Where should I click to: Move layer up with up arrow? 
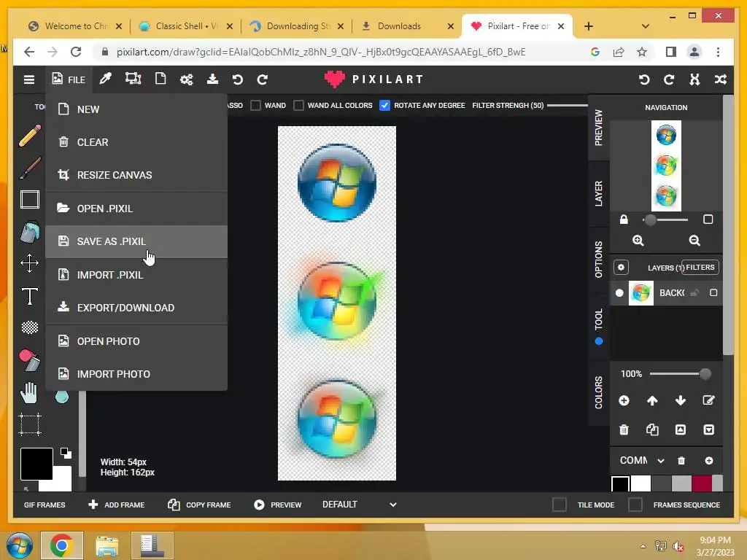pos(652,400)
